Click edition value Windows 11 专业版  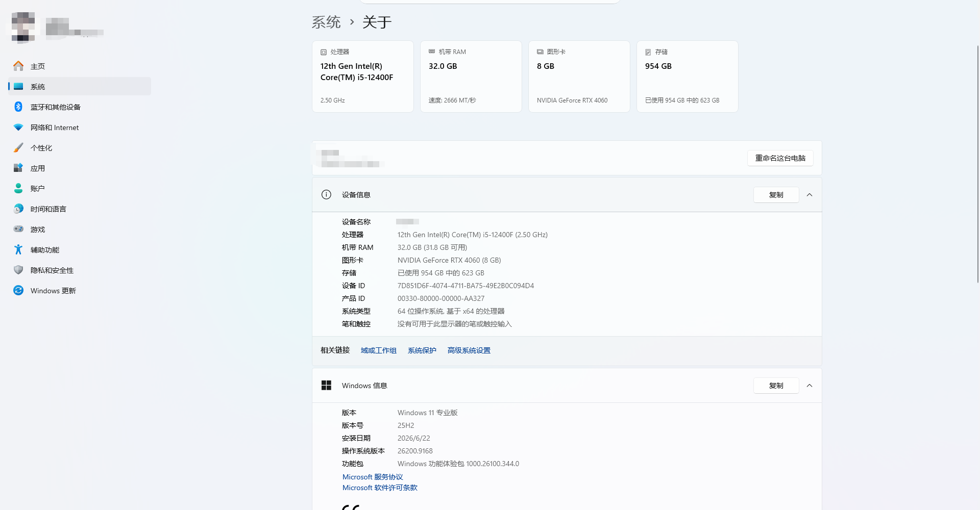click(x=428, y=413)
